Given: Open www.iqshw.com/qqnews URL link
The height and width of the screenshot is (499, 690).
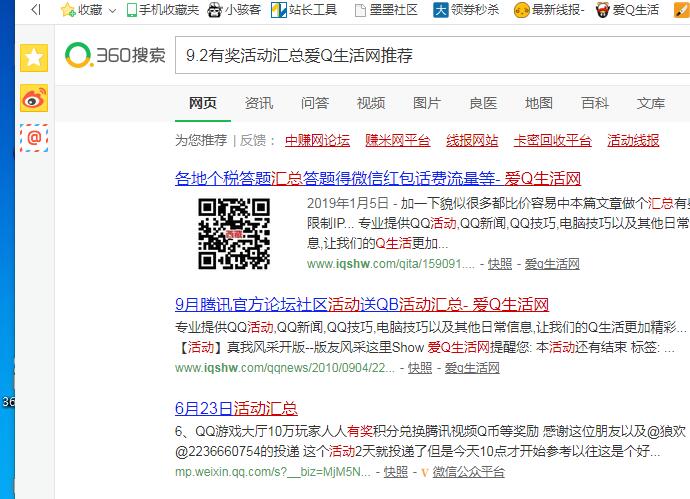Looking at the screenshot, I should 285,368.
